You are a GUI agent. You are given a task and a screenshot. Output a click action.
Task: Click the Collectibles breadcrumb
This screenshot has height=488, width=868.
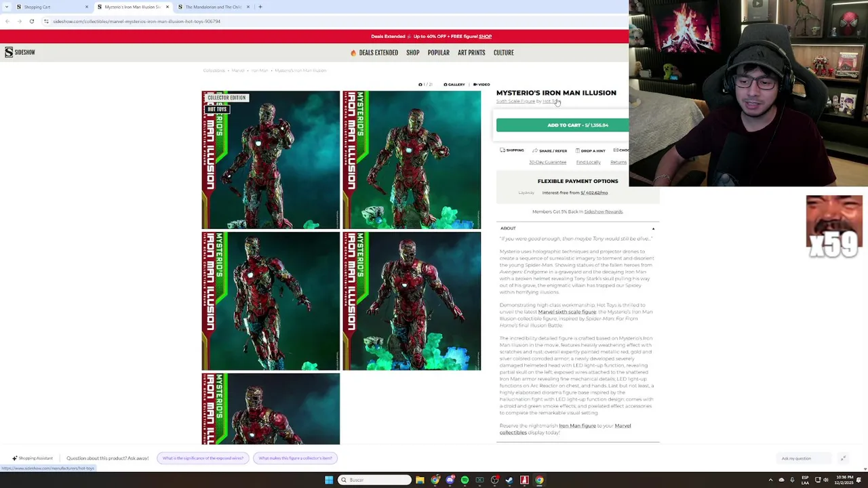[214, 70]
